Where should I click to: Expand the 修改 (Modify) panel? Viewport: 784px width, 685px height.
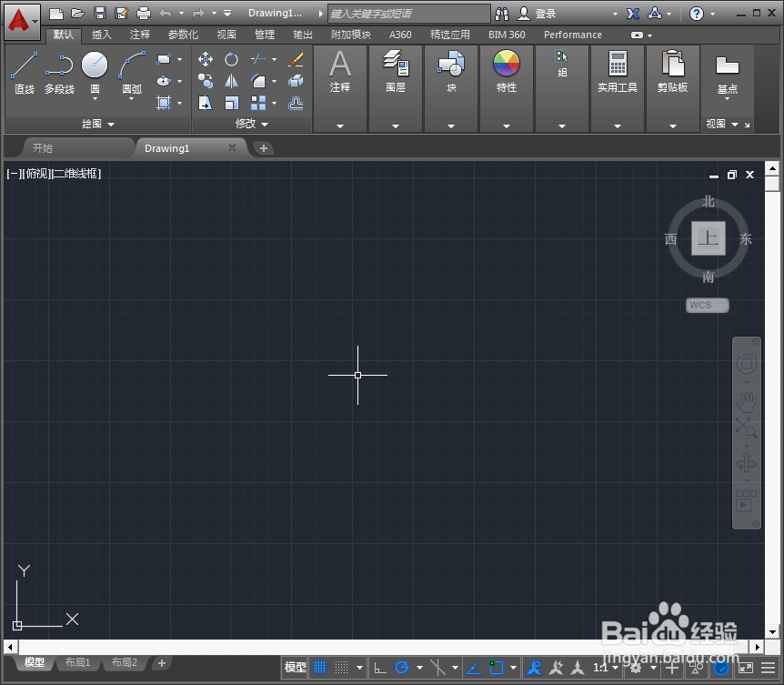click(252, 124)
